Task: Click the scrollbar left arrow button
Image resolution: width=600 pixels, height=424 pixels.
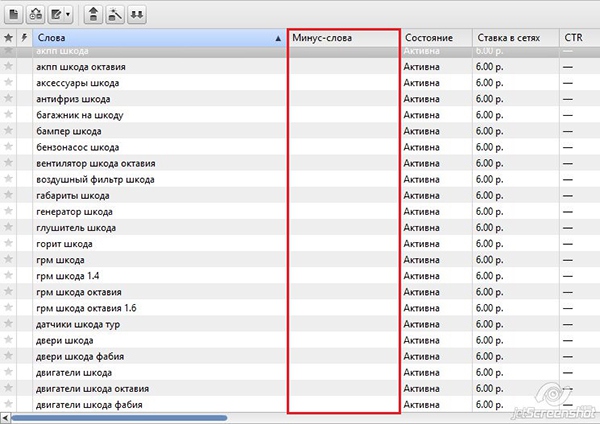Action: pos(5,418)
